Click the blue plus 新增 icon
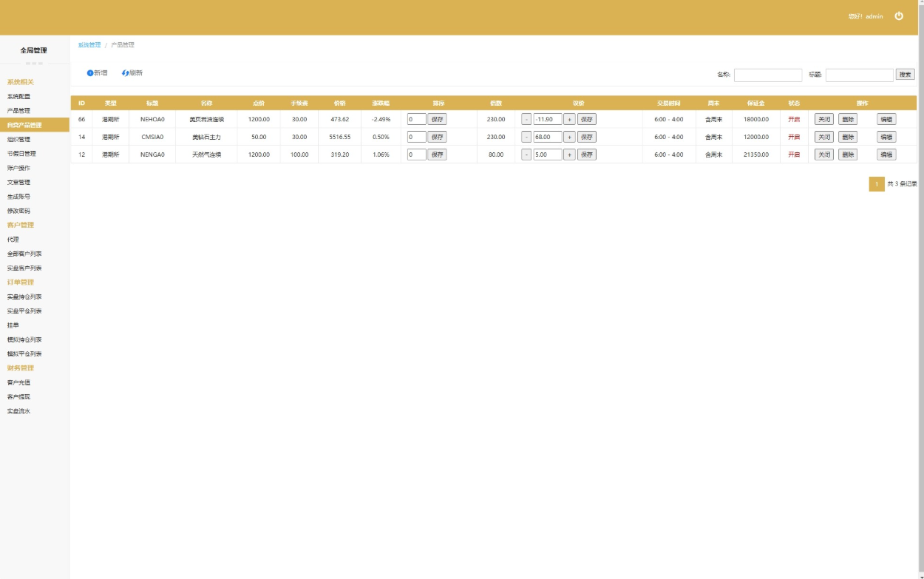This screenshot has width=924, height=579. (90, 73)
